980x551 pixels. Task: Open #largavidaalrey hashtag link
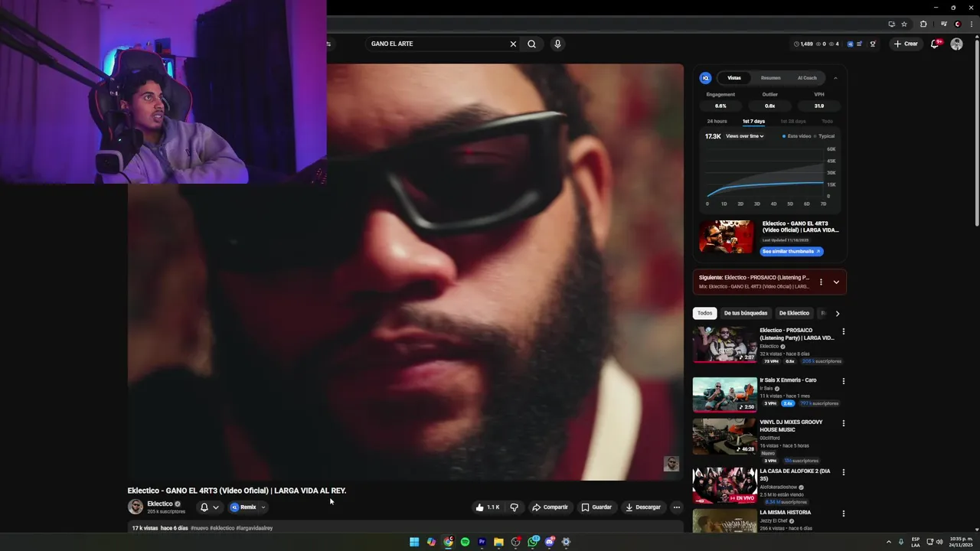(254, 528)
